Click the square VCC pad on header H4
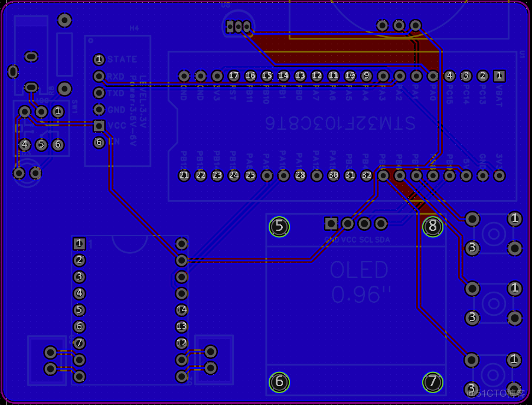 tap(98, 126)
